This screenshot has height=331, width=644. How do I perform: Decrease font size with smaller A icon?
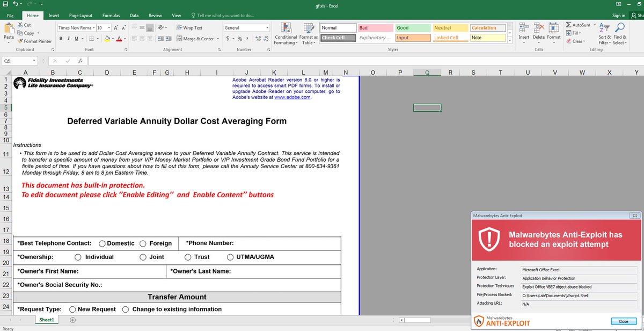click(125, 27)
